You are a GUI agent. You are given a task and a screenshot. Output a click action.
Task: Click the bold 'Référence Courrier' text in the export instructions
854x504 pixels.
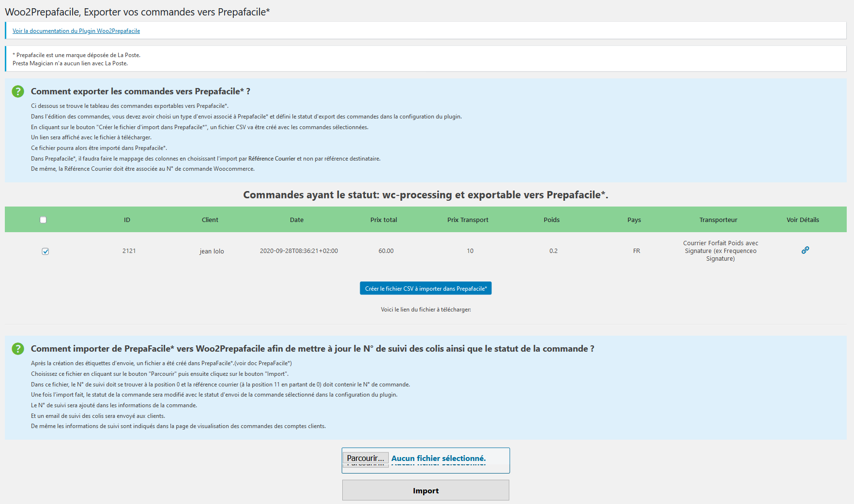(x=272, y=159)
